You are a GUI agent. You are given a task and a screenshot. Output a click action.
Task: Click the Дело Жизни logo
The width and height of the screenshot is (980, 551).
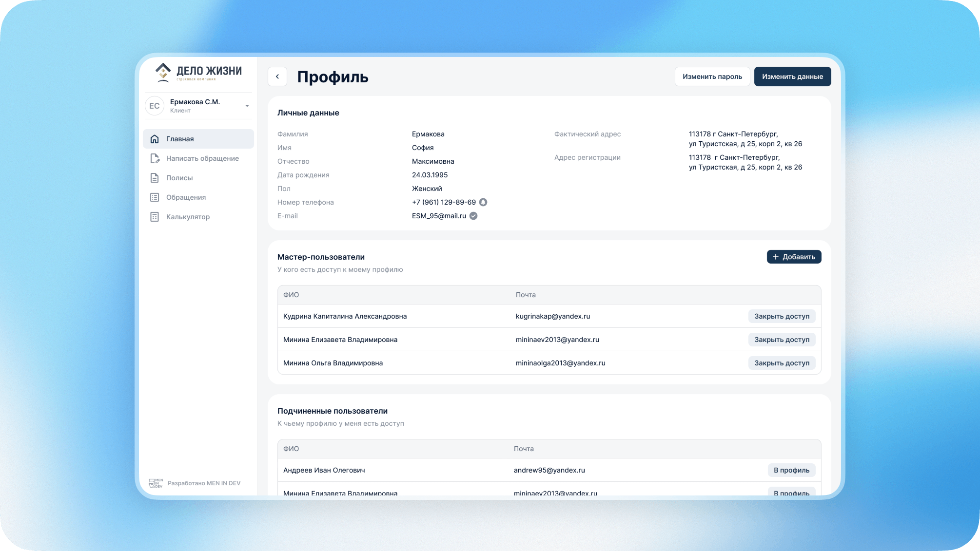point(198,73)
